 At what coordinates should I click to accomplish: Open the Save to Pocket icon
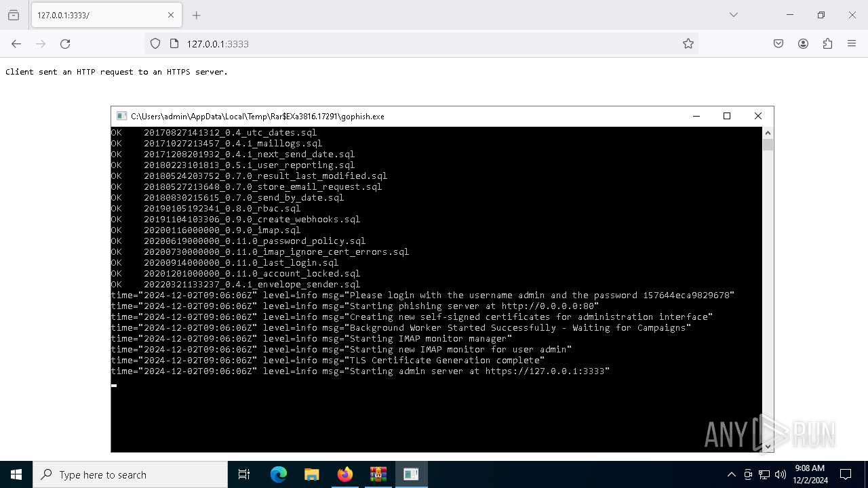coord(778,43)
